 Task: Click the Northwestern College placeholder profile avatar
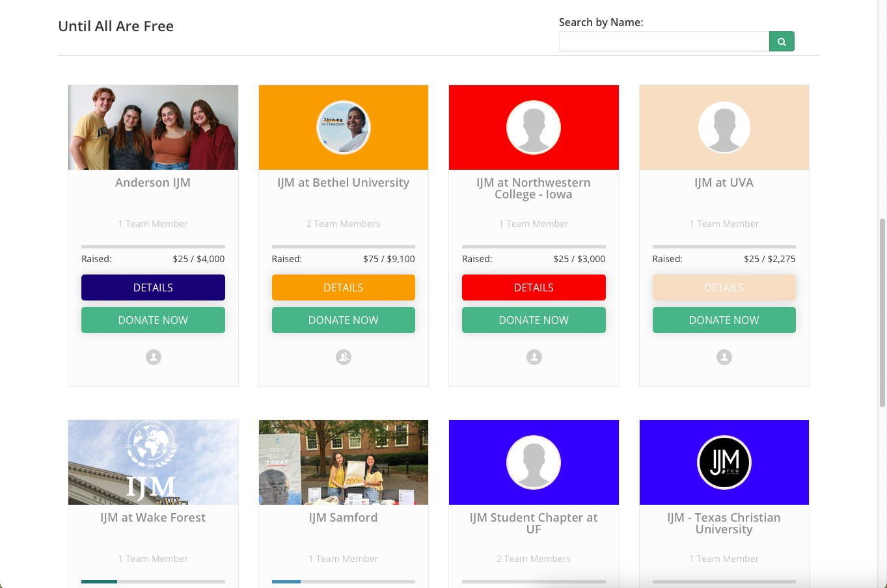534,127
